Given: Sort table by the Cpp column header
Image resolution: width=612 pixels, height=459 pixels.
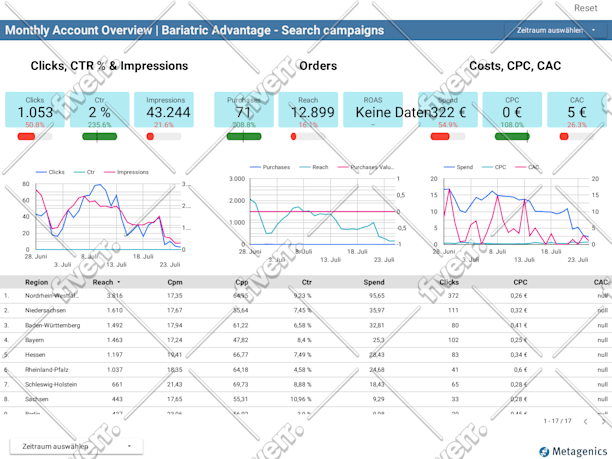Looking at the screenshot, I should [x=242, y=282].
